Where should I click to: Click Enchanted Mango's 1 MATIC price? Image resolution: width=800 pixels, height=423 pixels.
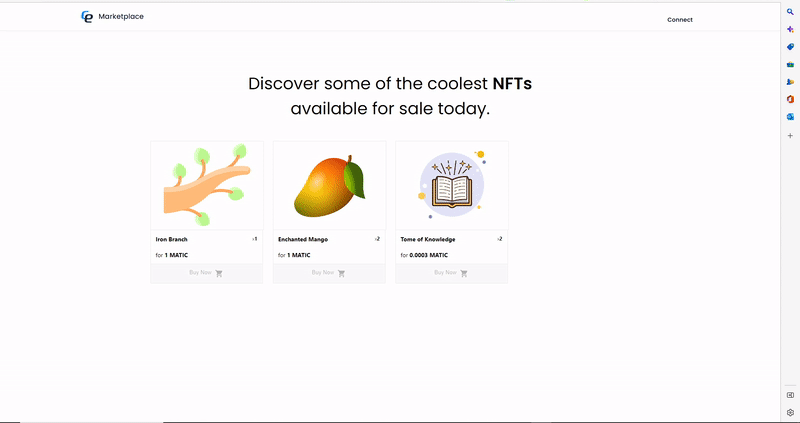pos(298,255)
